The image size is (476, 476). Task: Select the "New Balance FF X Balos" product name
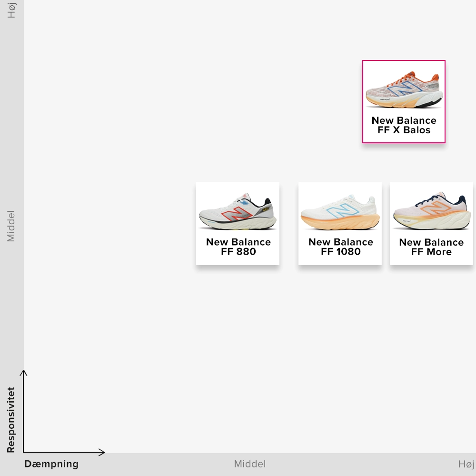point(404,125)
